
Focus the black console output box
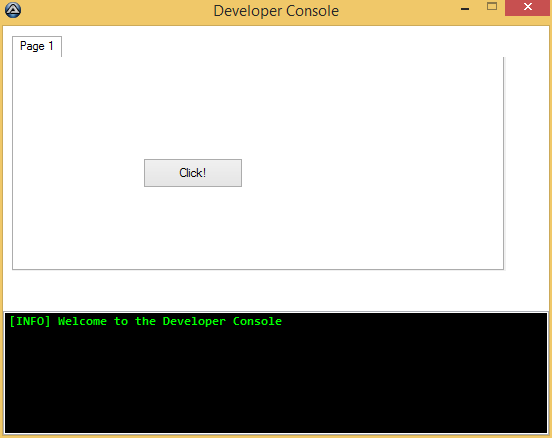coord(276,373)
